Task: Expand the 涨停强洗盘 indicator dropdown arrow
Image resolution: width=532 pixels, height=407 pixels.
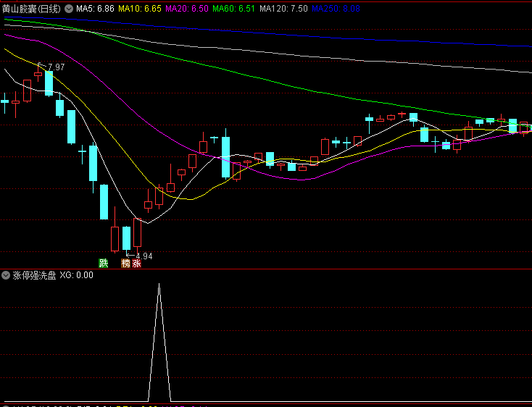Action: coord(5,275)
